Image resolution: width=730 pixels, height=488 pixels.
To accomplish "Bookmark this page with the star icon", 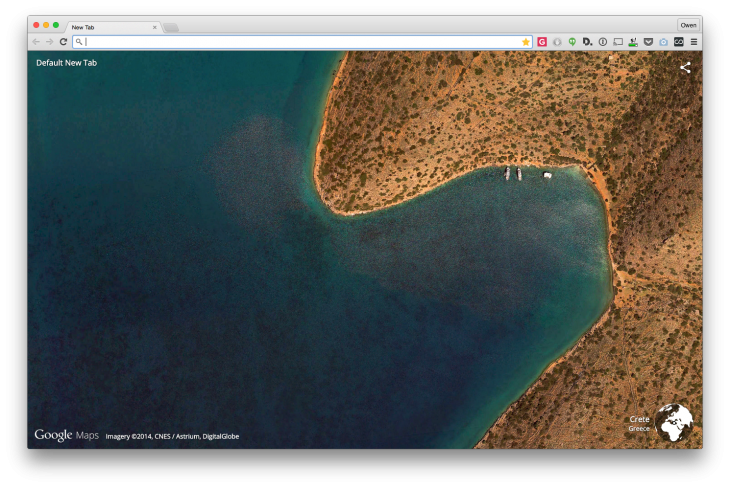I will [x=526, y=42].
